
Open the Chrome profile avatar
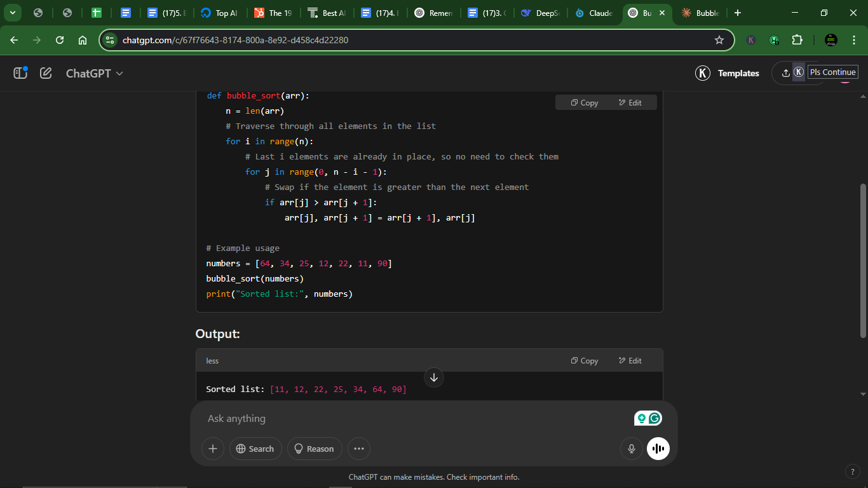[x=831, y=40]
